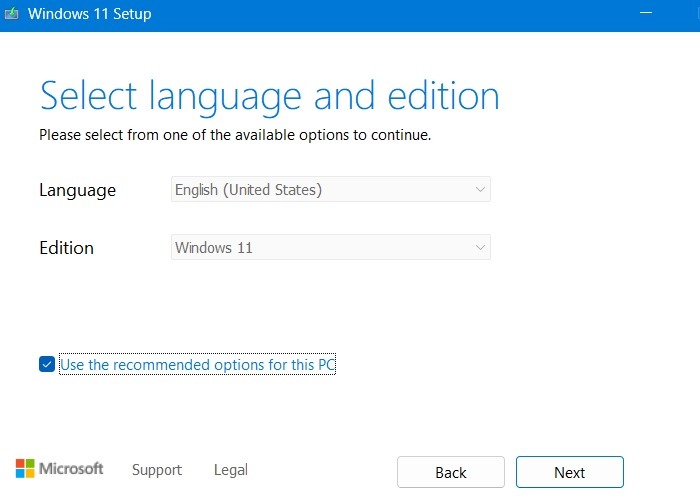The height and width of the screenshot is (496, 700).
Task: Open the Language dropdown
Action: 331,189
